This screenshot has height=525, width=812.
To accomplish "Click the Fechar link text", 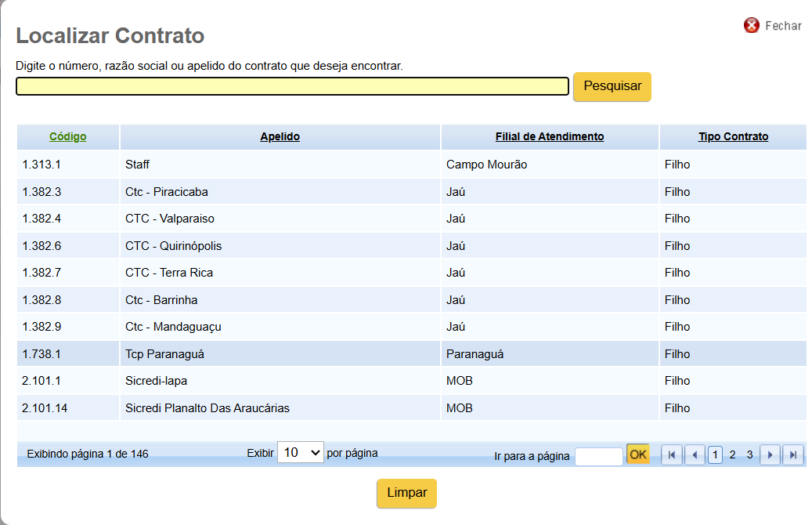I will point(783,25).
